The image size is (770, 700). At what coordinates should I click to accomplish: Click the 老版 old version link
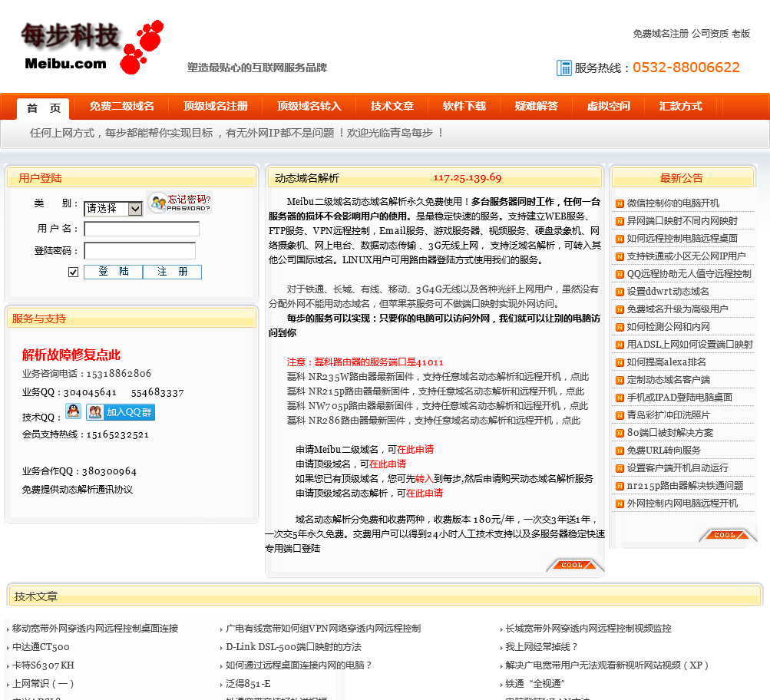tap(741, 34)
